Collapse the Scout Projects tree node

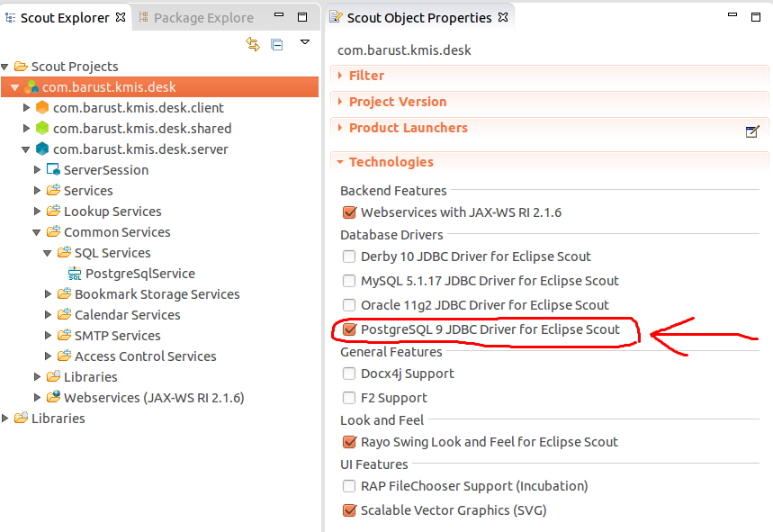pyautogui.click(x=4, y=67)
